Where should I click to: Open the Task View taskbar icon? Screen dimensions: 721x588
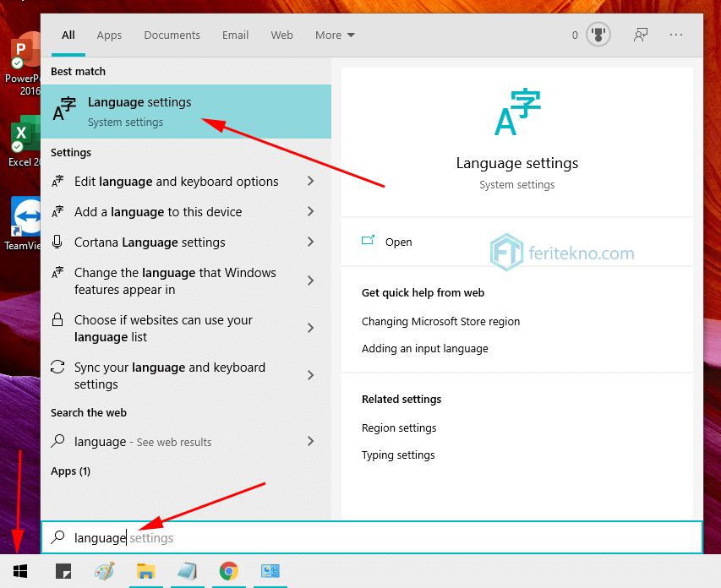[63, 571]
